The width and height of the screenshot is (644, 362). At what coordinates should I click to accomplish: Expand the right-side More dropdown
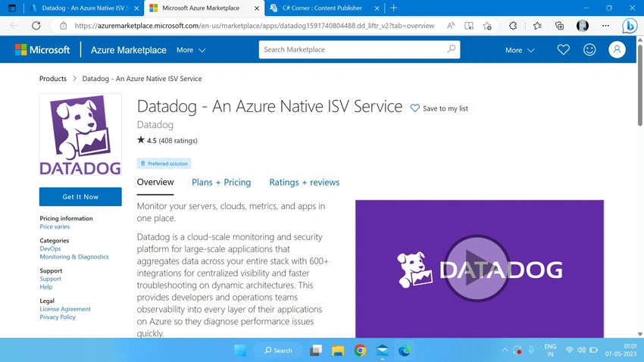tap(520, 50)
